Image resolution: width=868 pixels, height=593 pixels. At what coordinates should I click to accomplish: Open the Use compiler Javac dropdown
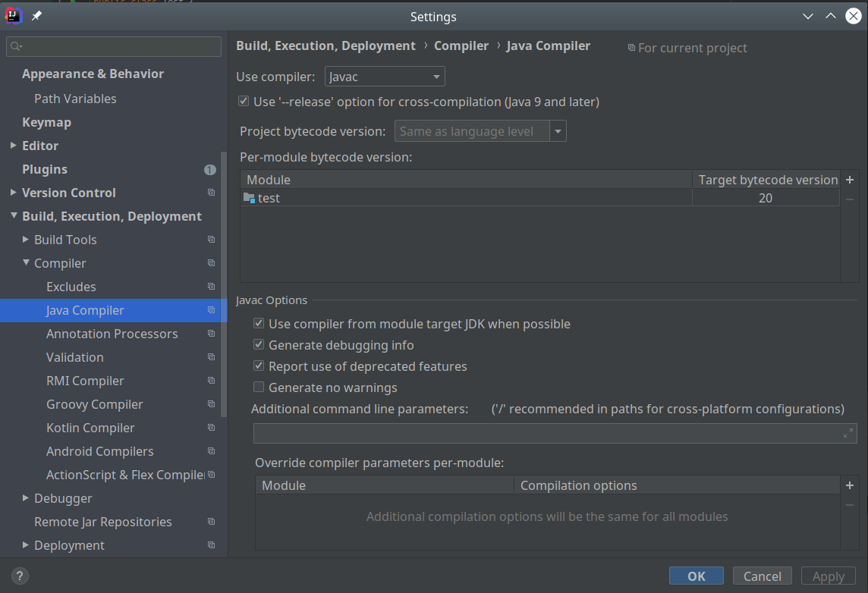(385, 77)
